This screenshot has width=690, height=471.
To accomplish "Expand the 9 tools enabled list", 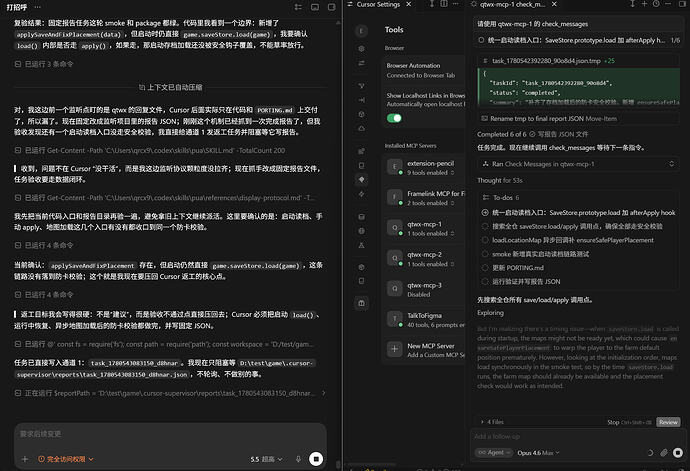I will click(430, 173).
